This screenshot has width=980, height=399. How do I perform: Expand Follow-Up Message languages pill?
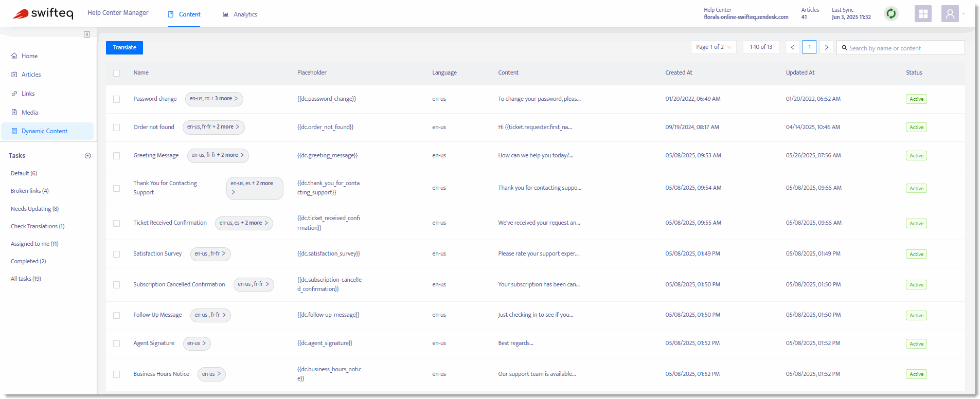click(210, 315)
